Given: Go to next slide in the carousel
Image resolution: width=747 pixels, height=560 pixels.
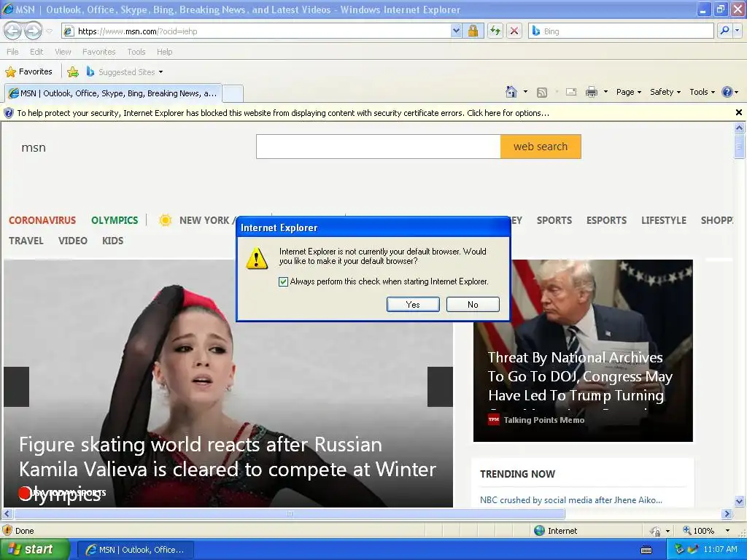Looking at the screenshot, I should click(440, 386).
